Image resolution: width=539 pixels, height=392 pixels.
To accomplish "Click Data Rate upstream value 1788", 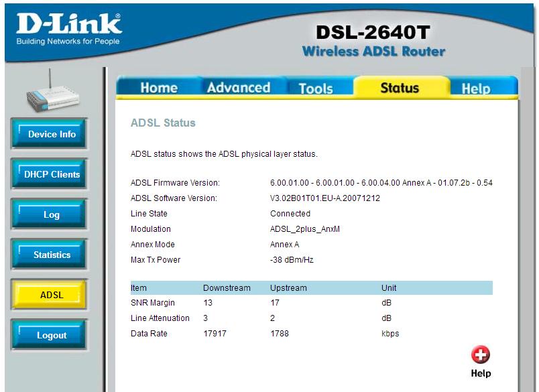I will pos(280,334).
